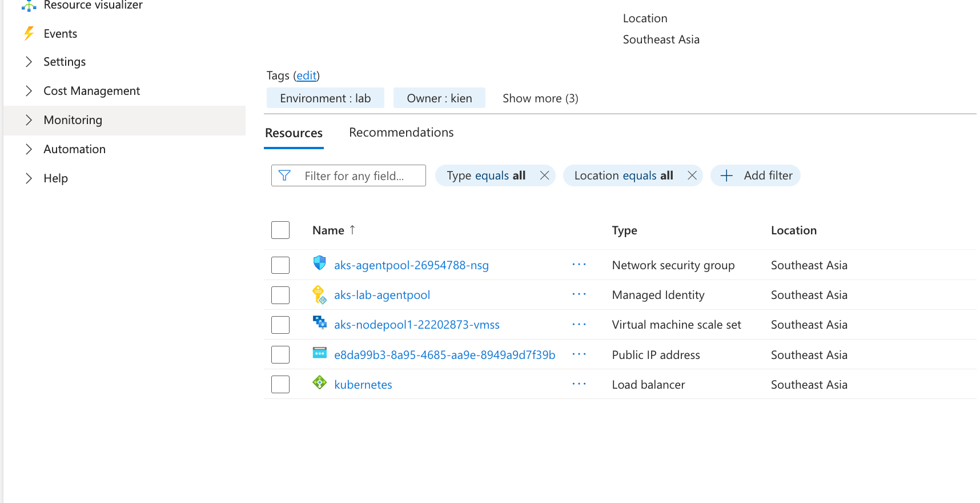Viewport: 980px width, 503px height.
Task: Click the Managed Identity type cell
Action: coord(658,295)
